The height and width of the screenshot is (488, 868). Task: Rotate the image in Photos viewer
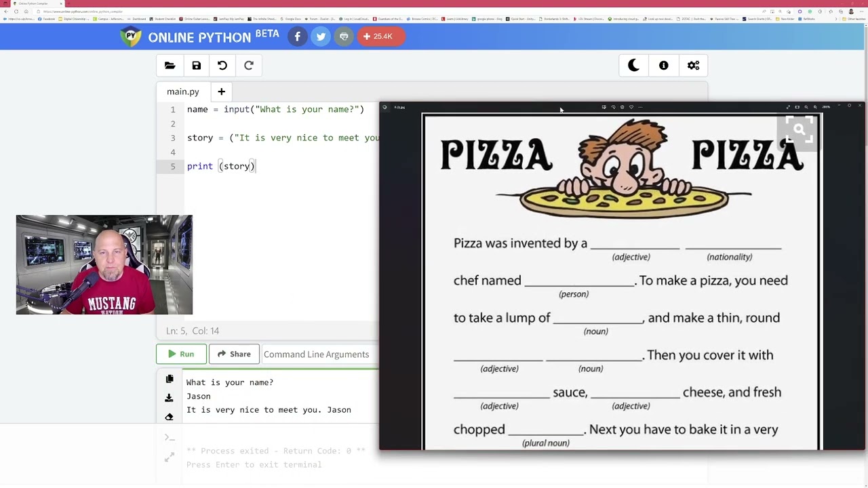click(x=613, y=107)
